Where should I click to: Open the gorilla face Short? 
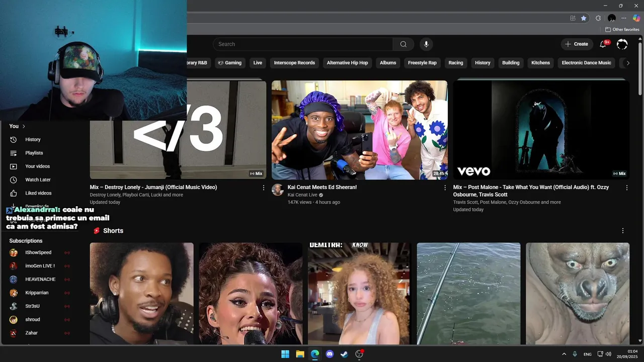(x=578, y=294)
